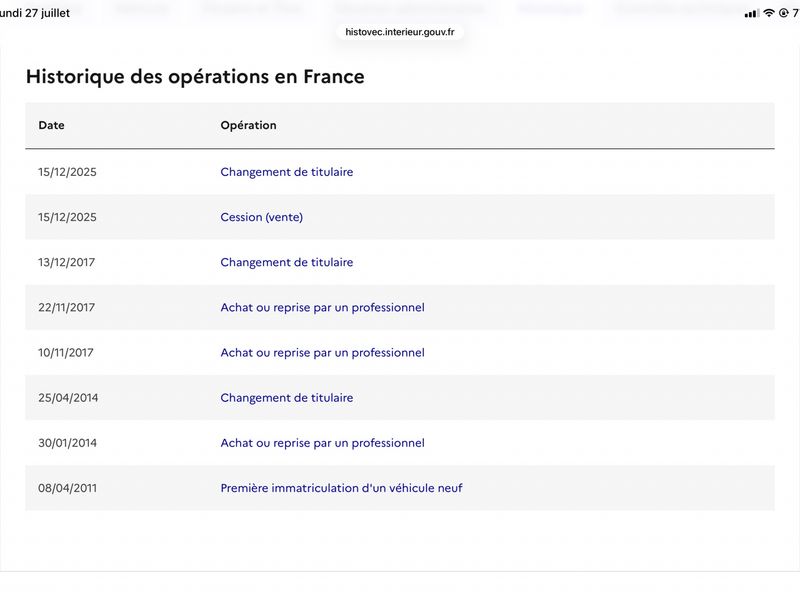
Task: Open Achat ou reprise dated 22/11/2017
Action: (x=322, y=308)
